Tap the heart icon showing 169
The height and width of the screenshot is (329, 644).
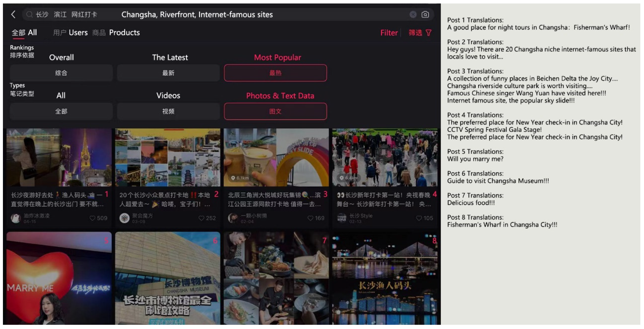click(x=310, y=218)
